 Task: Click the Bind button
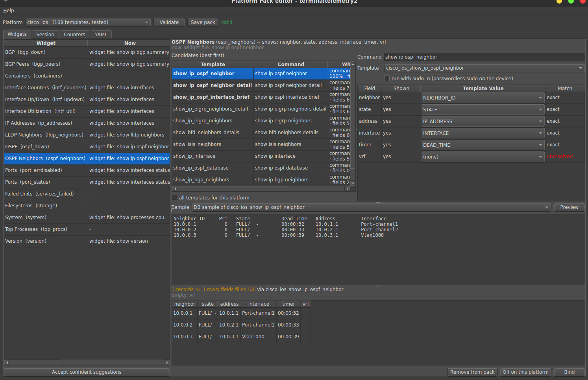tap(569, 372)
